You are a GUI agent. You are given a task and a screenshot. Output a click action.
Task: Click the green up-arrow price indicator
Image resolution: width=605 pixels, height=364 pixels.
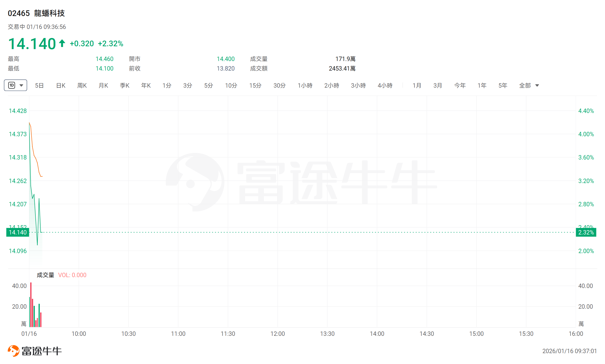(x=62, y=43)
